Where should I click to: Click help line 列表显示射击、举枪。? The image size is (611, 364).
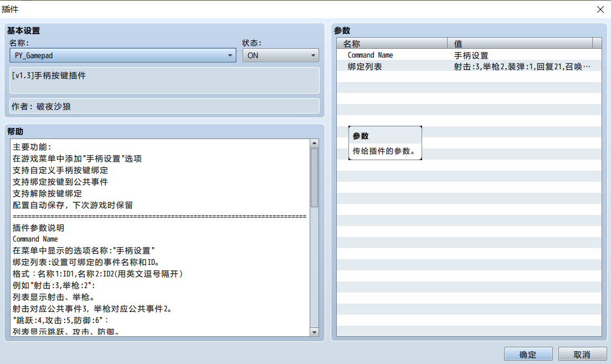tap(53, 297)
